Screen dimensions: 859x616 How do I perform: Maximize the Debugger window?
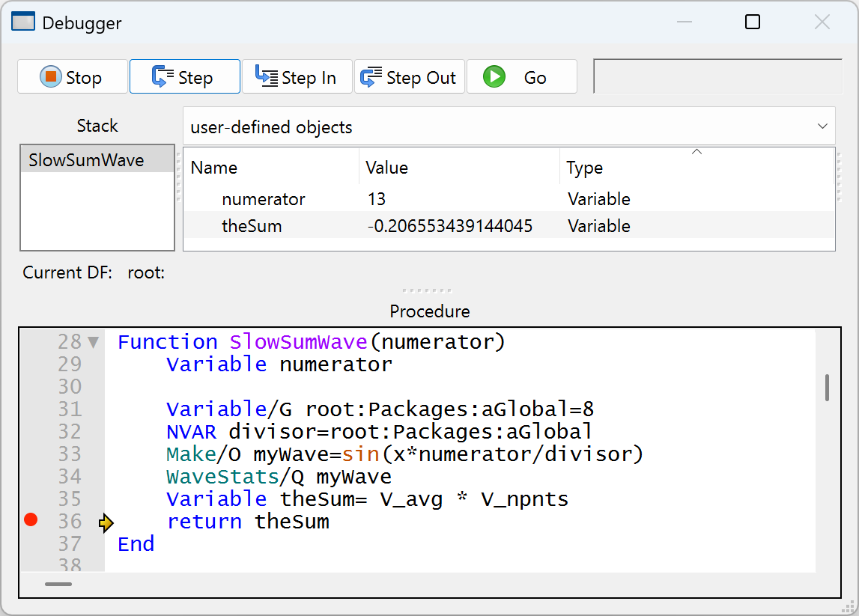coord(753,22)
